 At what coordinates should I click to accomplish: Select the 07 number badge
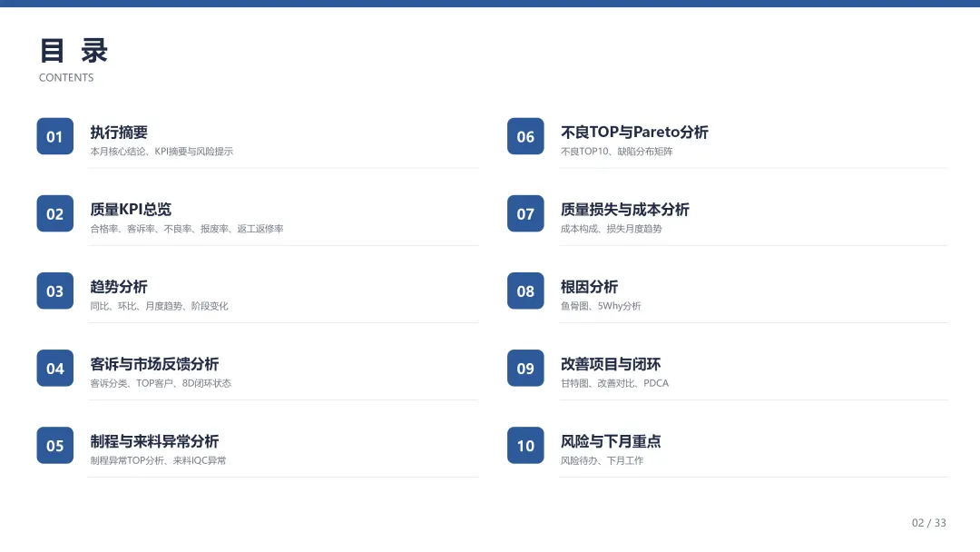point(525,213)
